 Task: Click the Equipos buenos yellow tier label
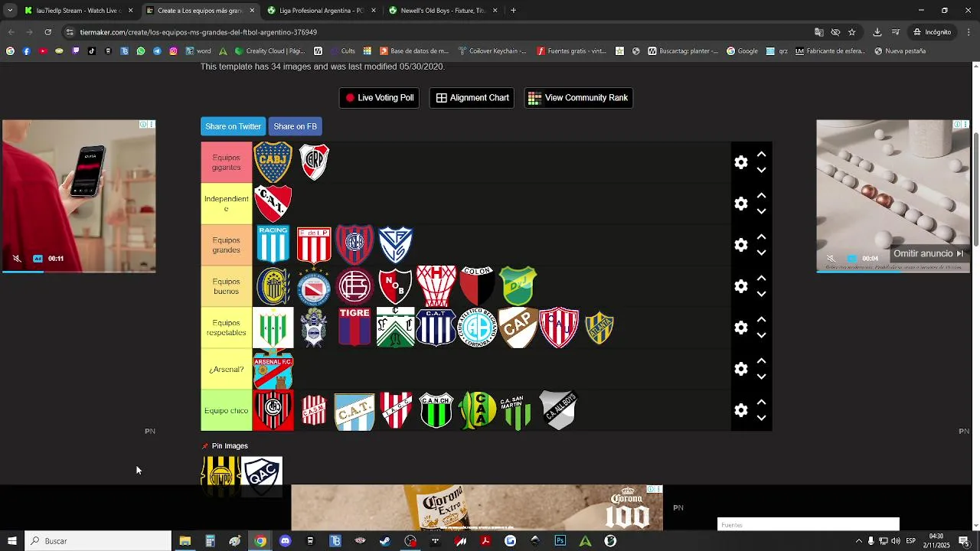tap(227, 286)
